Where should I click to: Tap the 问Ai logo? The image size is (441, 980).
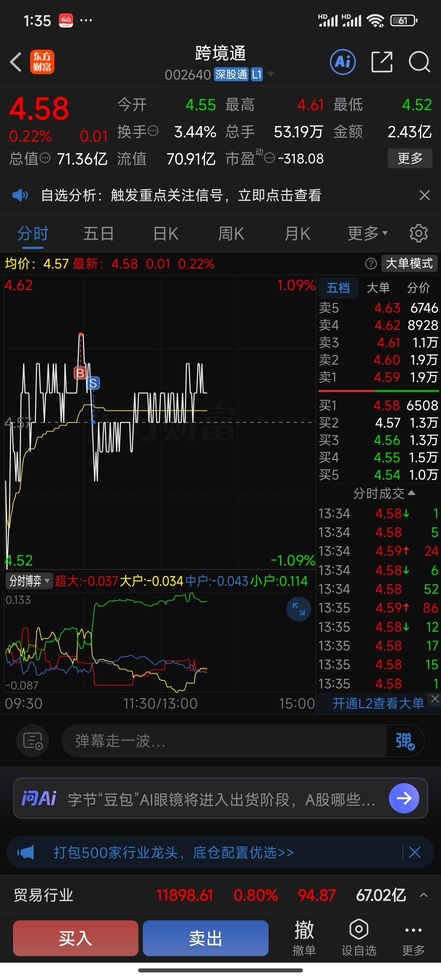click(38, 798)
